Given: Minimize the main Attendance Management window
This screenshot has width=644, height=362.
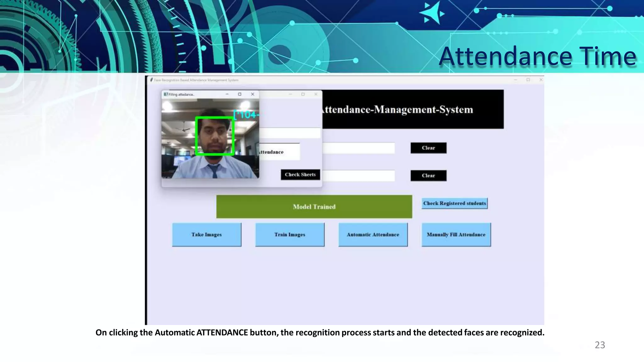Looking at the screenshot, I should click(515, 80).
